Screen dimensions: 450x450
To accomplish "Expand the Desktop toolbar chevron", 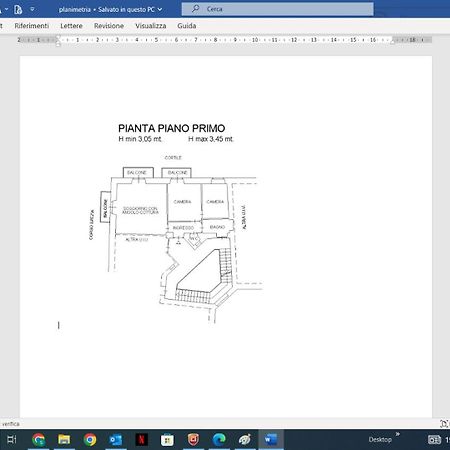I will (x=398, y=434).
